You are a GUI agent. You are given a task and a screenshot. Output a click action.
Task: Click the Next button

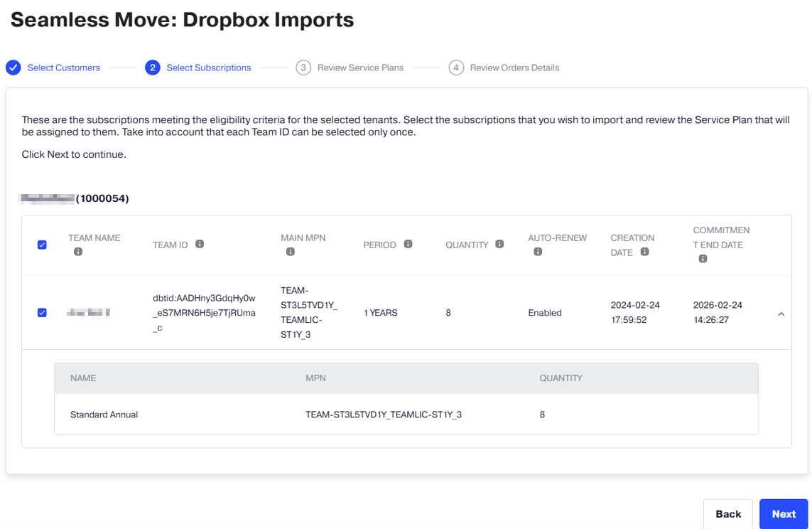pos(784,514)
